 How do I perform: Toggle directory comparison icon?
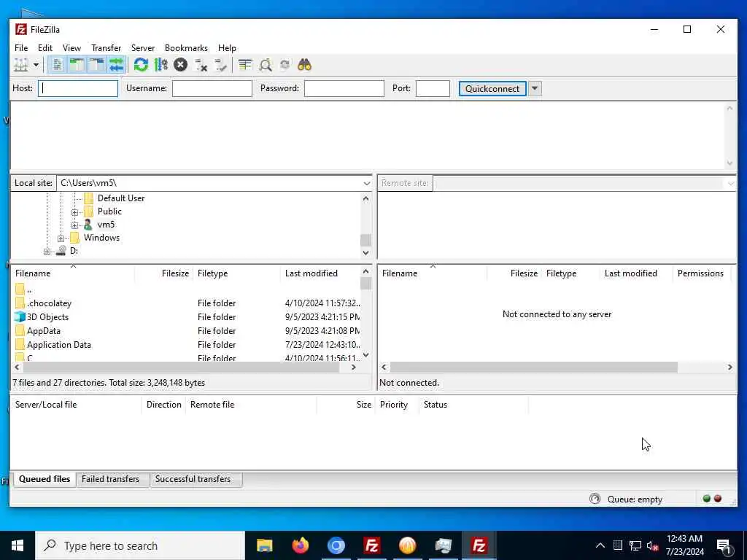coord(266,65)
